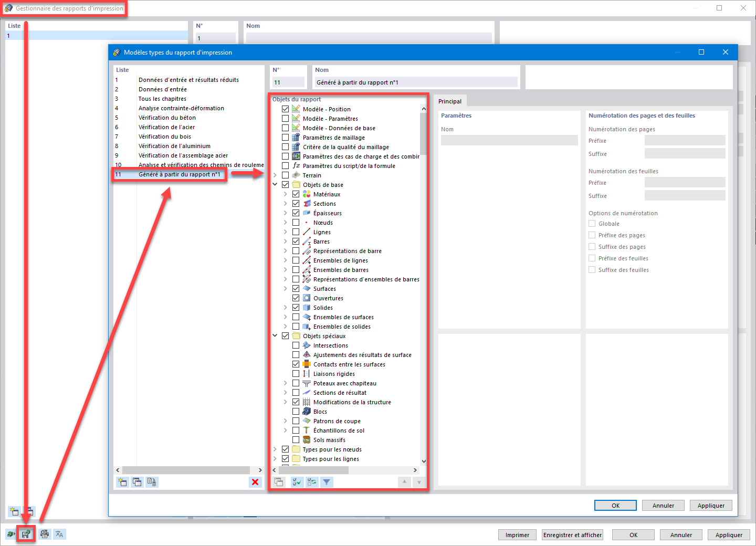Delete the template with the red X icon

click(x=256, y=482)
